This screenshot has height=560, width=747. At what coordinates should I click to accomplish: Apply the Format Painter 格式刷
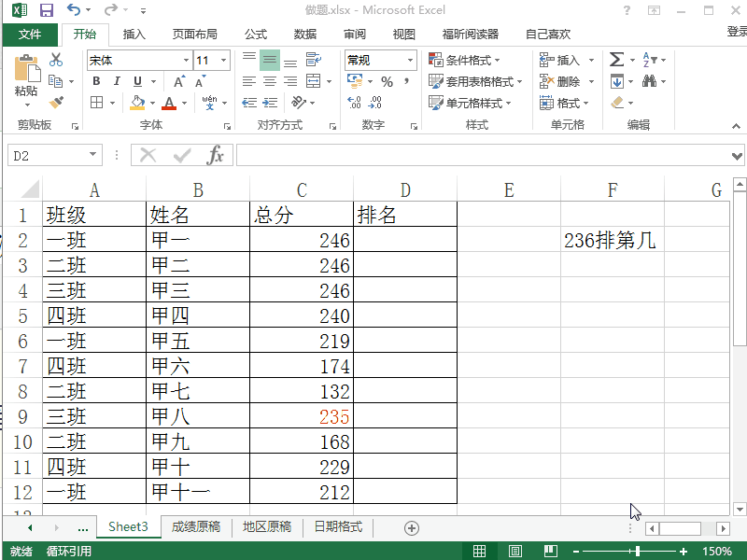[56, 101]
